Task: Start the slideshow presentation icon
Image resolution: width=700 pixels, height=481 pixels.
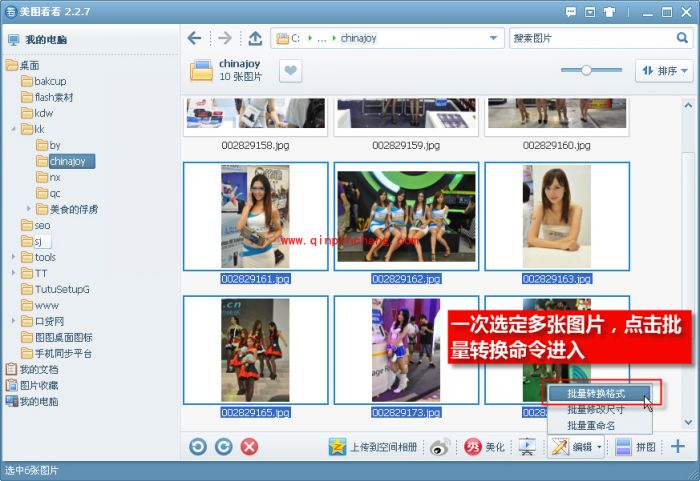Action: pos(527,447)
